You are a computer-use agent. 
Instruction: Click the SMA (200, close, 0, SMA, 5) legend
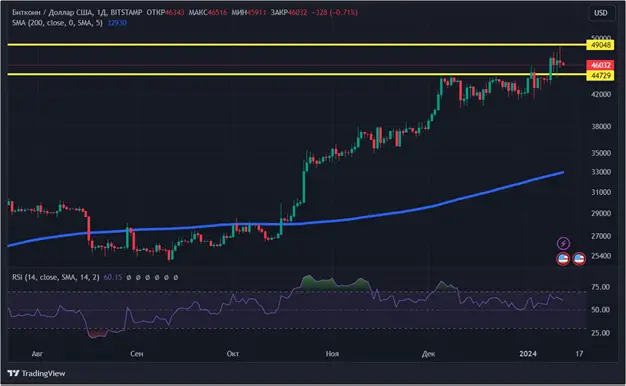point(57,23)
